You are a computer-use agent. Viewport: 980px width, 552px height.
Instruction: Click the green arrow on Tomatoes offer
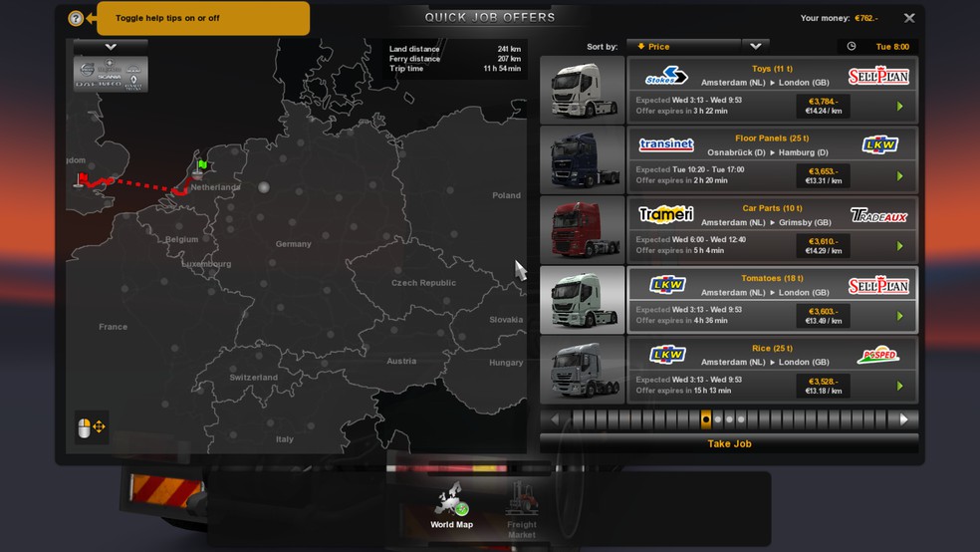click(900, 316)
